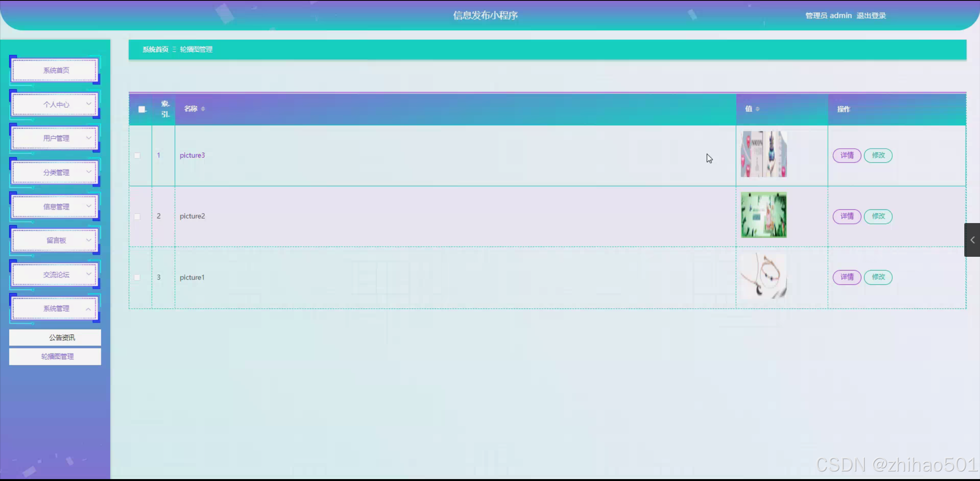
Task: Click the sort icon beside 名称 header
Action: (x=203, y=109)
